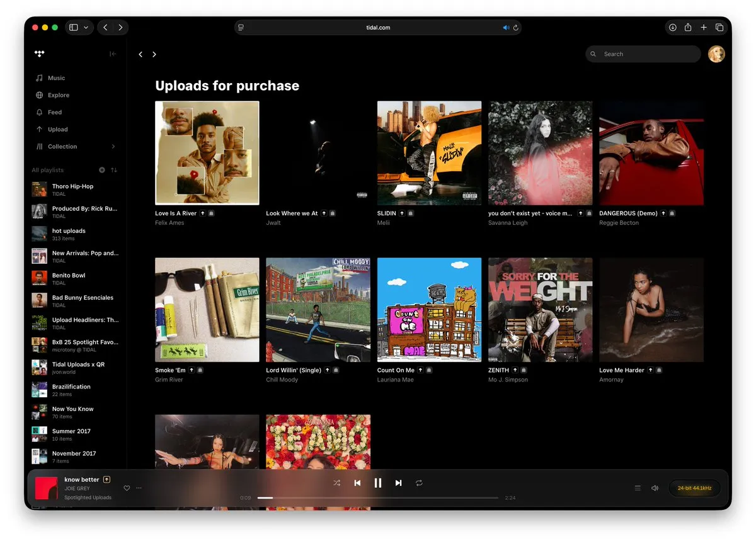
Task: Open the SLIDIN album cover by Melii
Action: click(429, 152)
